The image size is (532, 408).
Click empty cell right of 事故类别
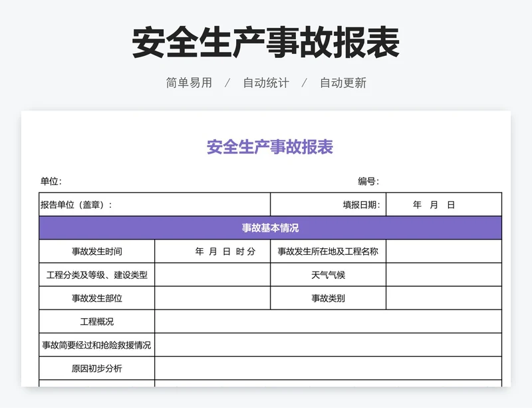coord(444,298)
